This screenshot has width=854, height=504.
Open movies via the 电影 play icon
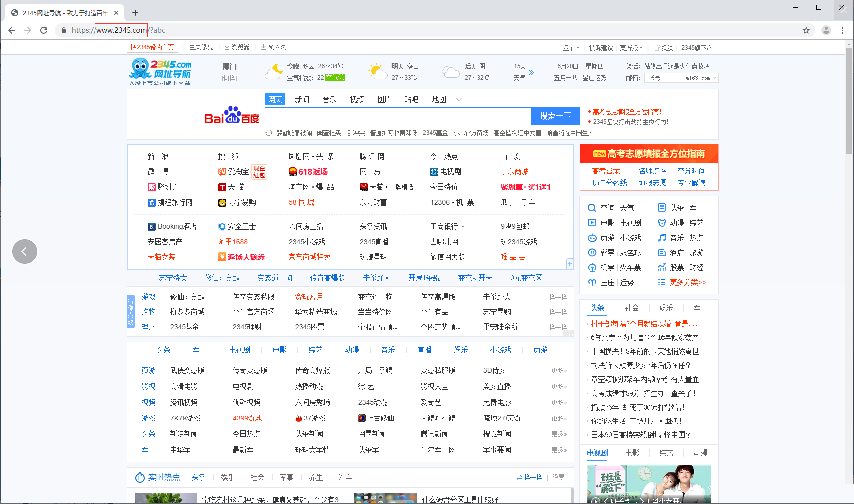592,223
